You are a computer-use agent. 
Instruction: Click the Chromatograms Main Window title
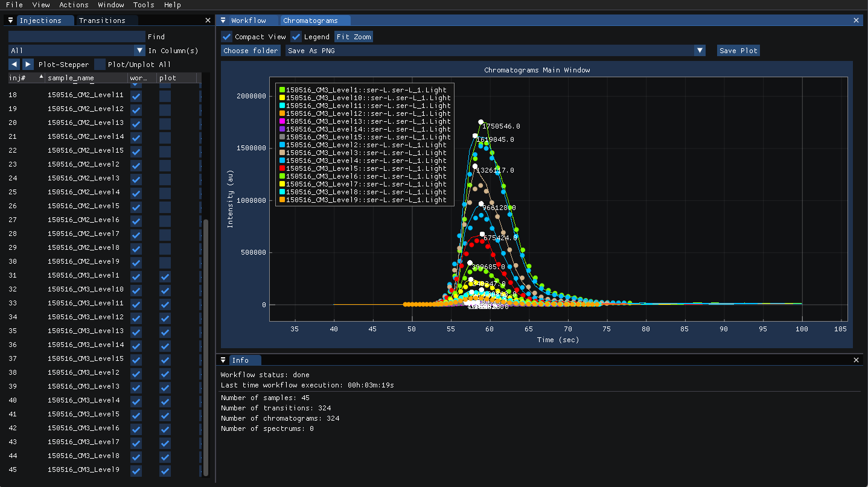[x=537, y=70]
